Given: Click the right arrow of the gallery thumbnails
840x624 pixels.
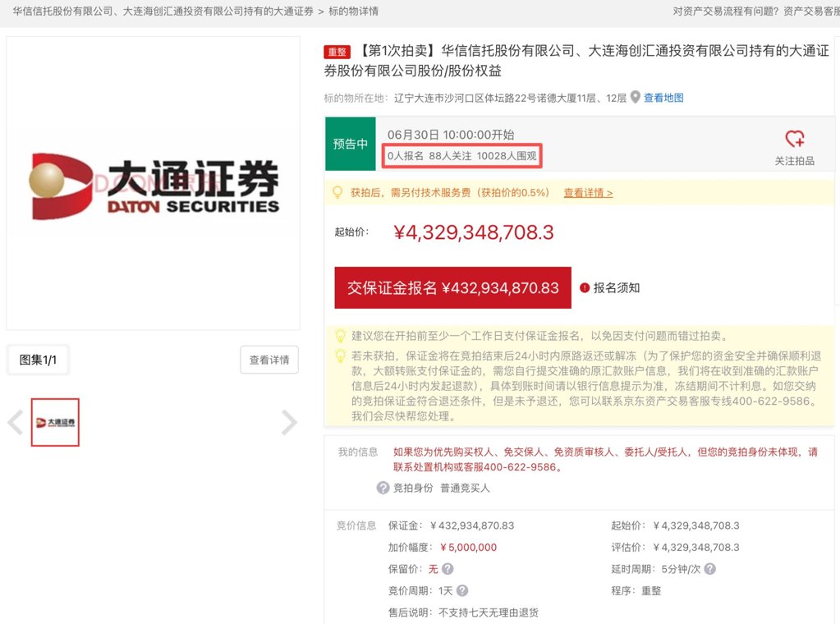Looking at the screenshot, I should [x=289, y=422].
